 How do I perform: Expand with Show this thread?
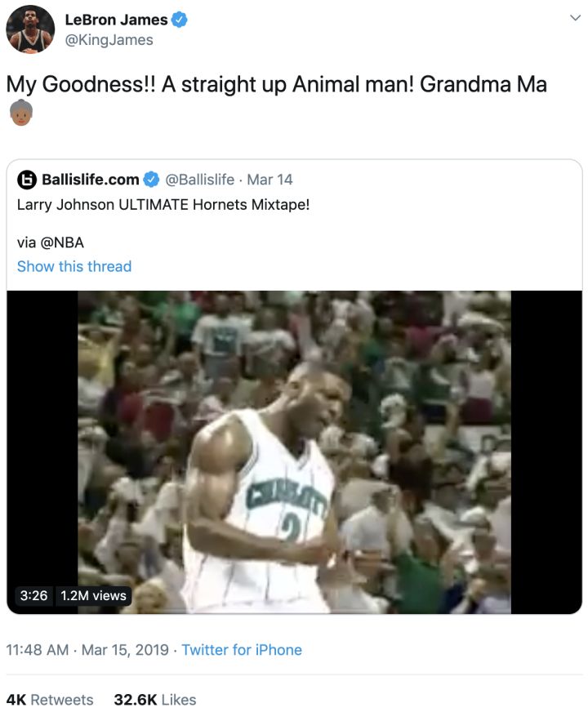(74, 266)
